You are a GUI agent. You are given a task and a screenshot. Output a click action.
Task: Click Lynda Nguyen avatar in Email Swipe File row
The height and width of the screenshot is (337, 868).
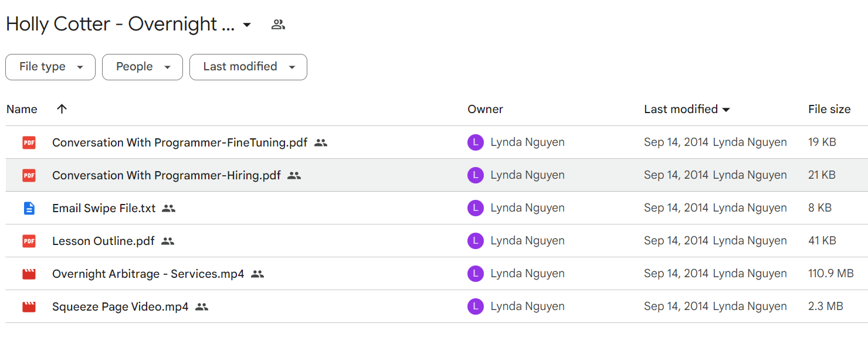click(x=476, y=208)
